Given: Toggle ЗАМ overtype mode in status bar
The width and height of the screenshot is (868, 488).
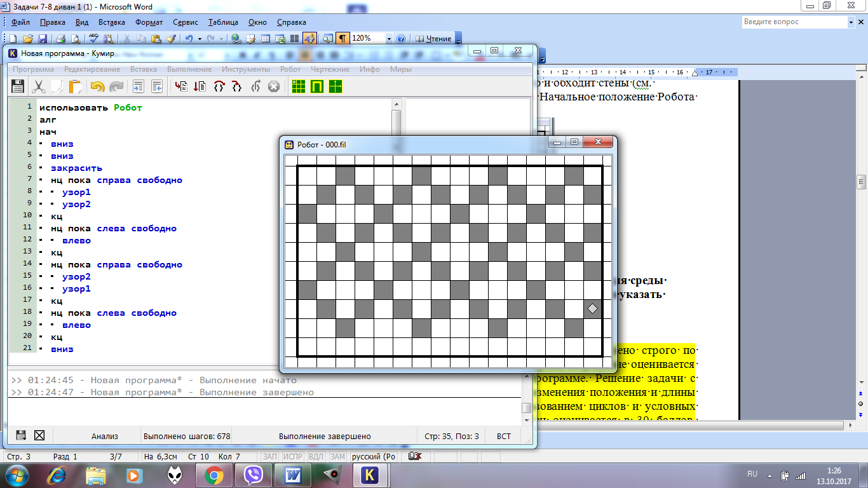Looking at the screenshot, I should [x=338, y=457].
